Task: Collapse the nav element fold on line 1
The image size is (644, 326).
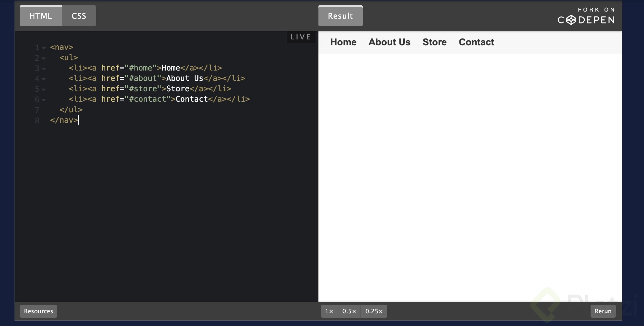Action: (44, 48)
